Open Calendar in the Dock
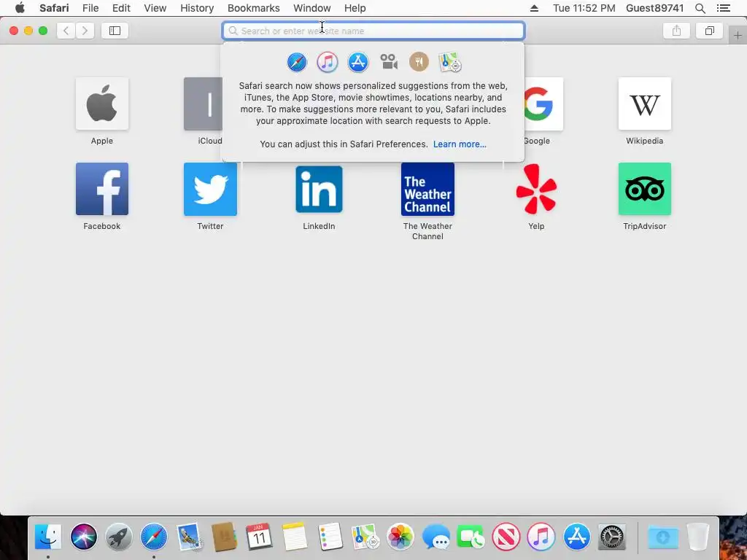 click(259, 537)
